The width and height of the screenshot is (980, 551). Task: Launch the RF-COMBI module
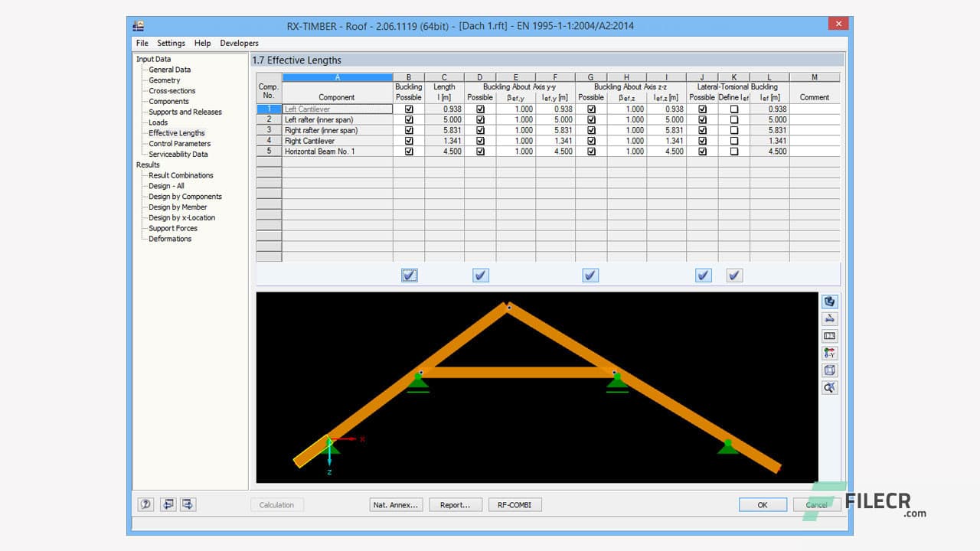pyautogui.click(x=514, y=504)
